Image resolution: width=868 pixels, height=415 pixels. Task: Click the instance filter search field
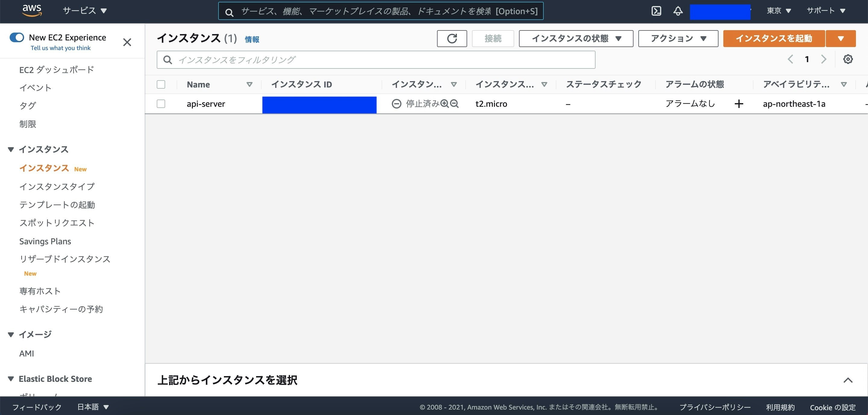click(x=376, y=60)
